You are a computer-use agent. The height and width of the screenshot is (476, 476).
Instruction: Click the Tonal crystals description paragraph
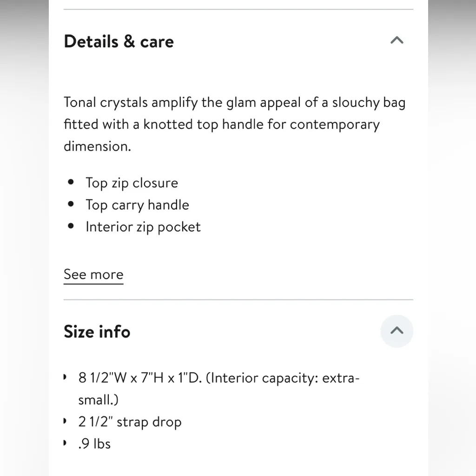[x=234, y=124]
